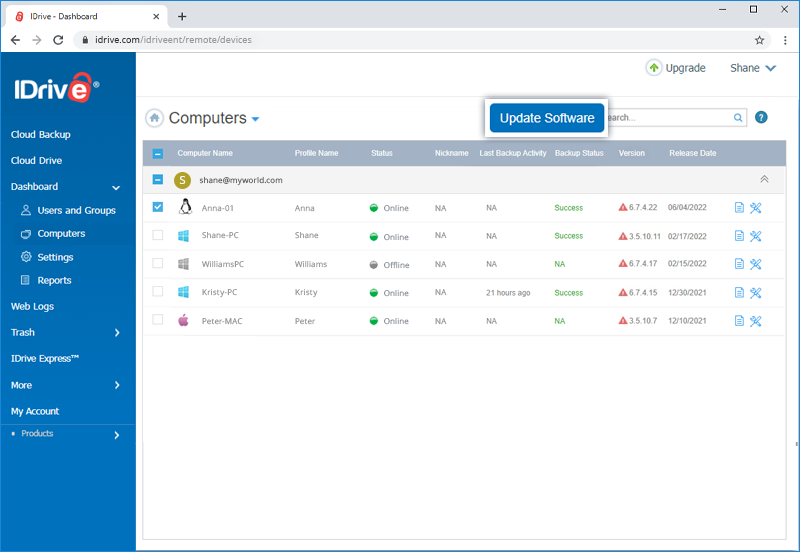Check the WilliamsPC row checkbox
800x552 pixels.
click(x=158, y=264)
